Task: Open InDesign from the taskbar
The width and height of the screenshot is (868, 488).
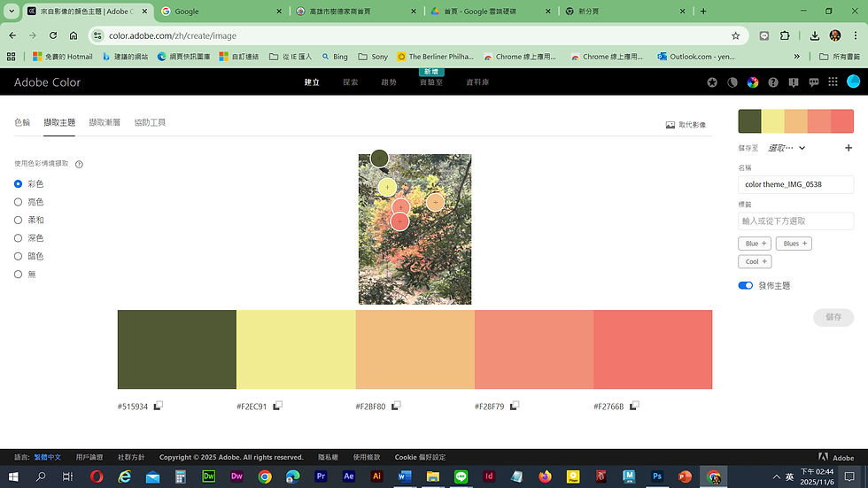Action: coord(489,476)
